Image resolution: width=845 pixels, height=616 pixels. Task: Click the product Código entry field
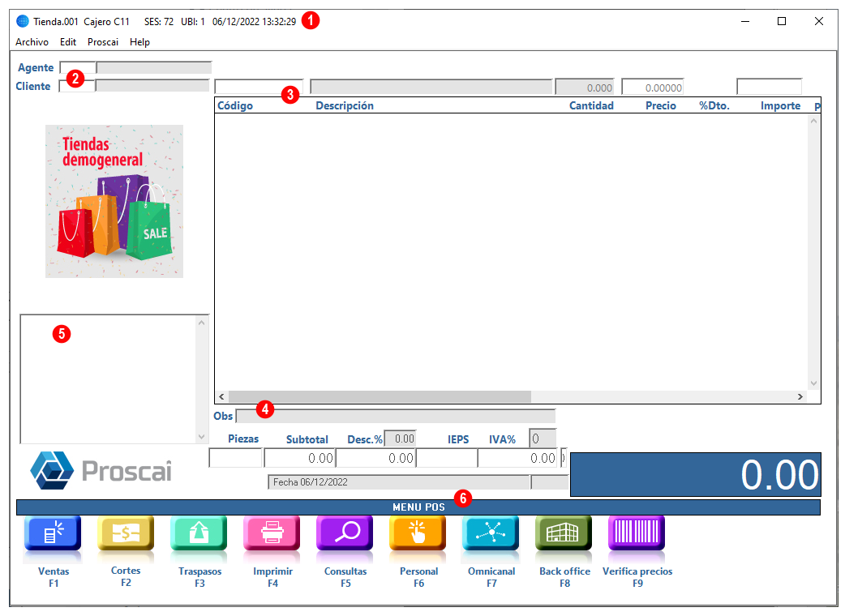point(259,87)
